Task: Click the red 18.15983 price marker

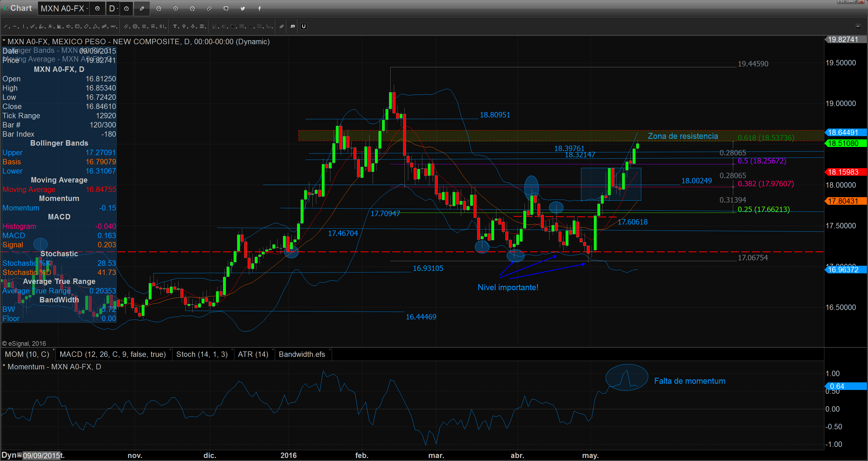Action: (846, 172)
